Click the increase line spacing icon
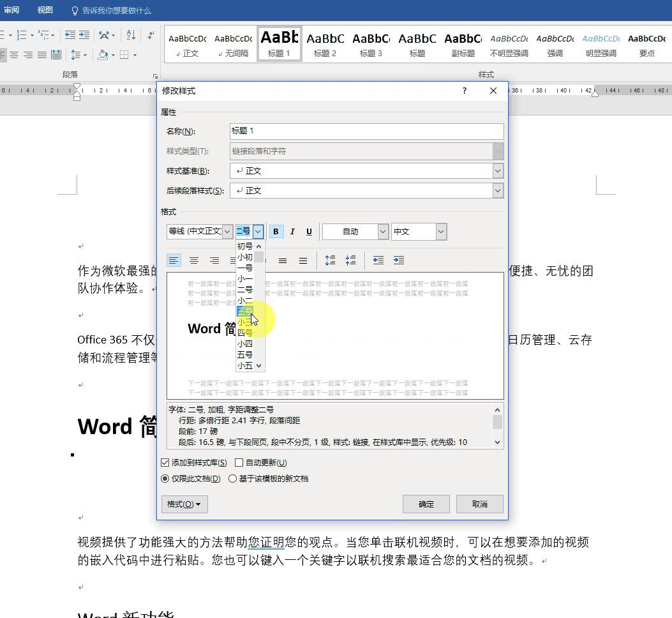 [x=330, y=260]
